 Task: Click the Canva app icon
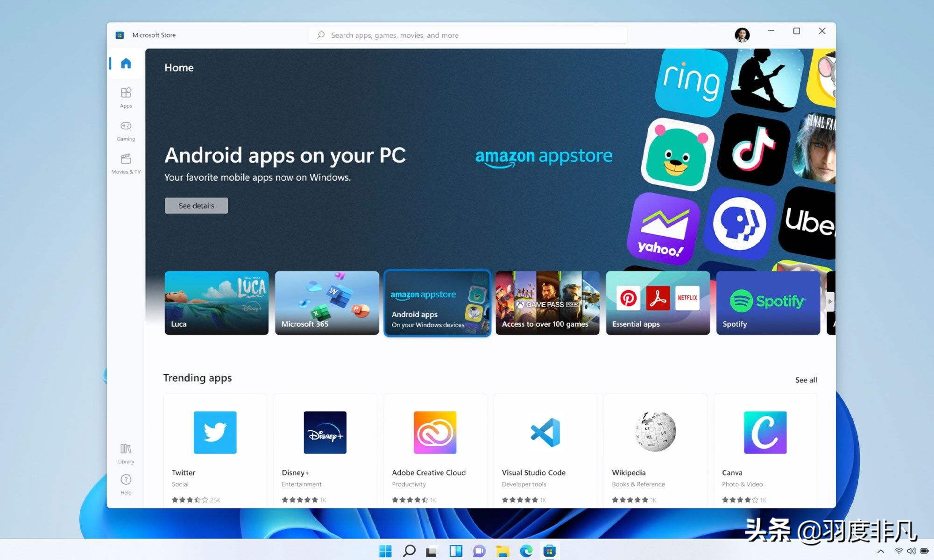pyautogui.click(x=765, y=432)
